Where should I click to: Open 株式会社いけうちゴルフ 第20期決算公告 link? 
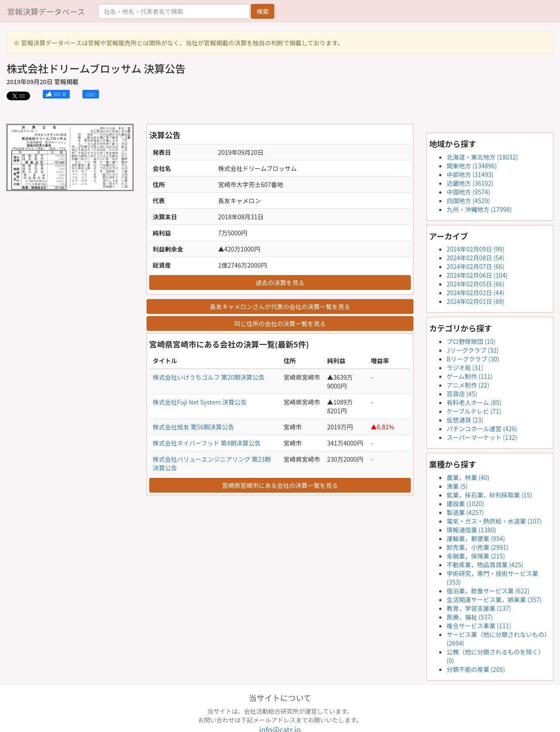(x=208, y=378)
